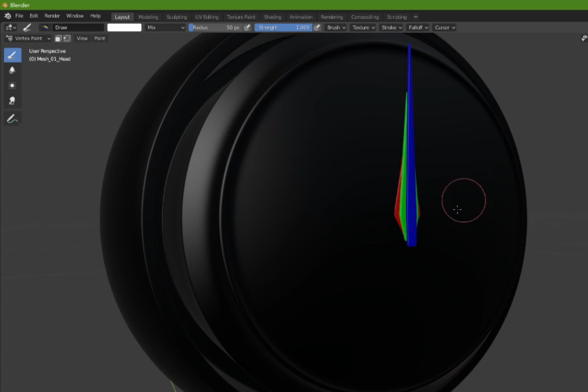Screen dimensions: 588x392
Task: Open the File menu
Action: click(x=19, y=16)
